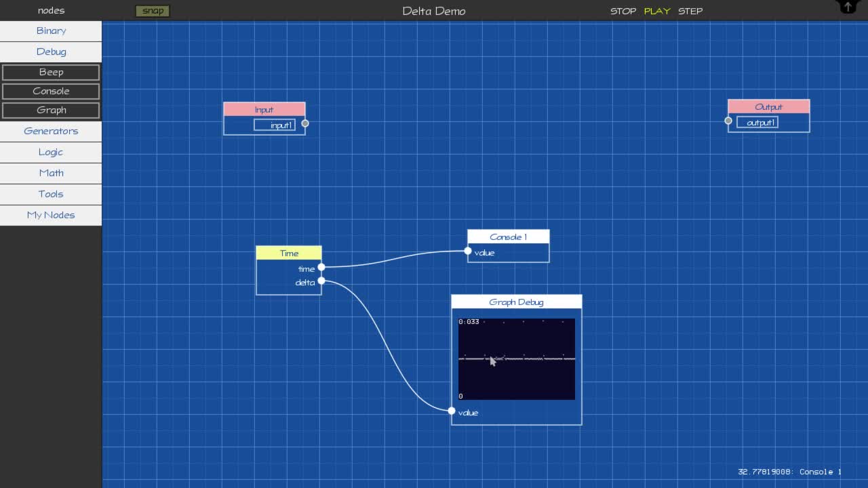
Task: Select the Graph Debug node header
Action: click(516, 302)
